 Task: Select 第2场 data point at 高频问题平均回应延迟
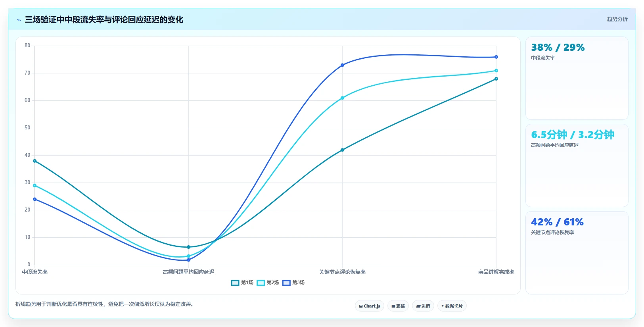pyautogui.click(x=188, y=256)
